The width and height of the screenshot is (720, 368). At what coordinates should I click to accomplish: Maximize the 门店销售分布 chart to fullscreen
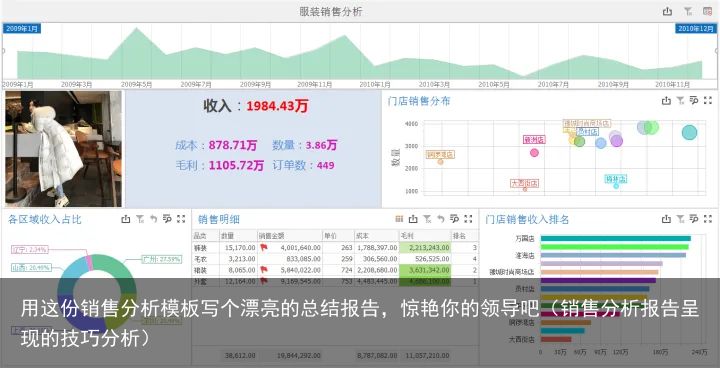(x=708, y=101)
